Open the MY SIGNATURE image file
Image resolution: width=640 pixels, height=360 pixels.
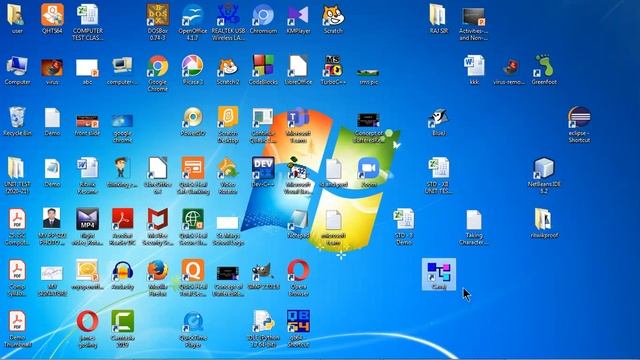tap(52, 273)
